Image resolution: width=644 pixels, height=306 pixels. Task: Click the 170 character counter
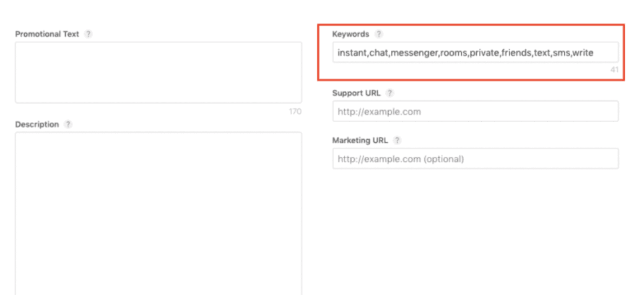tap(295, 112)
